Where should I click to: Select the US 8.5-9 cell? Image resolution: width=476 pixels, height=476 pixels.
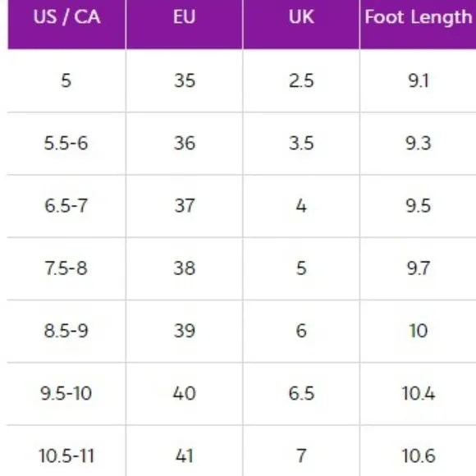point(66,331)
